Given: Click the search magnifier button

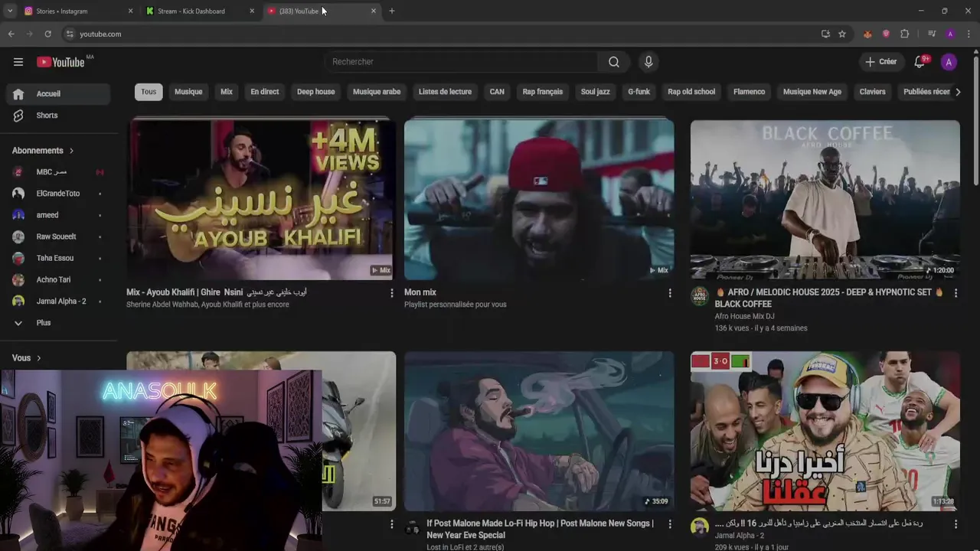Looking at the screenshot, I should 614,62.
